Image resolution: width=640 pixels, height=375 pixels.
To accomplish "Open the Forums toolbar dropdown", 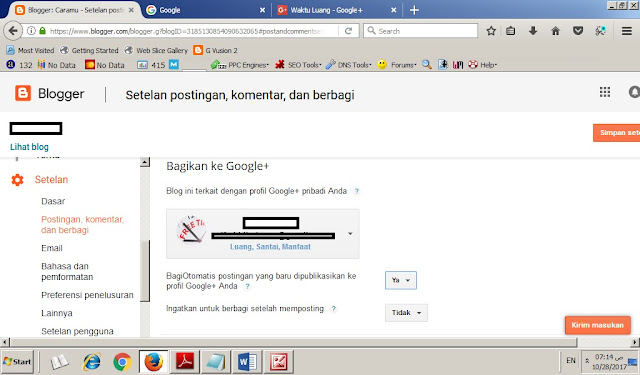I will point(397,64).
